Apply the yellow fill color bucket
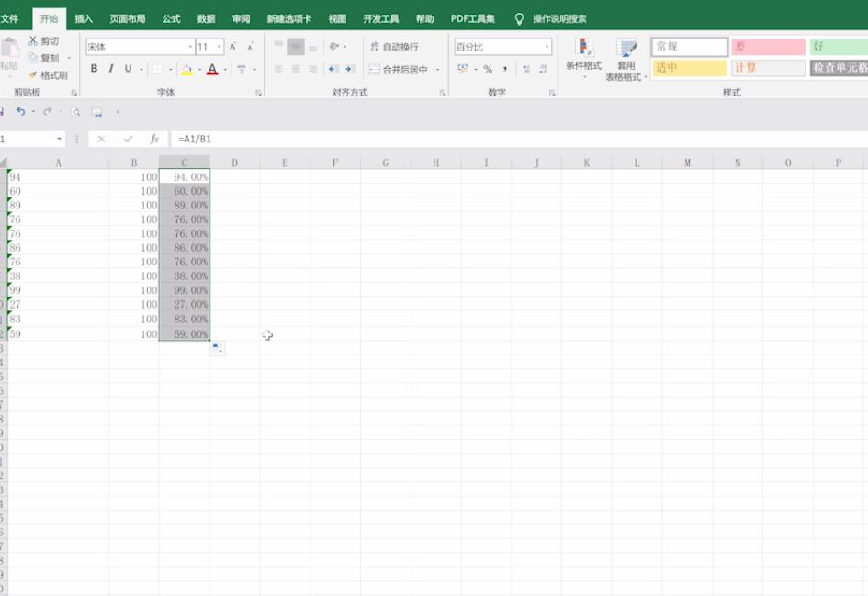The height and width of the screenshot is (596, 868). (x=187, y=69)
